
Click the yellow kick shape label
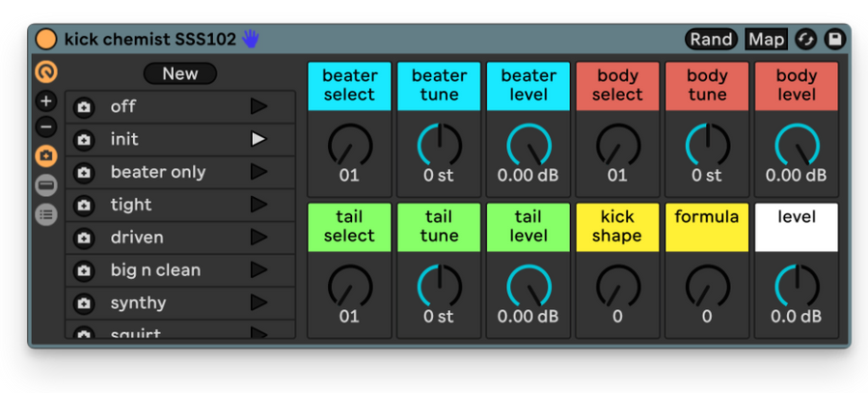[x=618, y=227]
